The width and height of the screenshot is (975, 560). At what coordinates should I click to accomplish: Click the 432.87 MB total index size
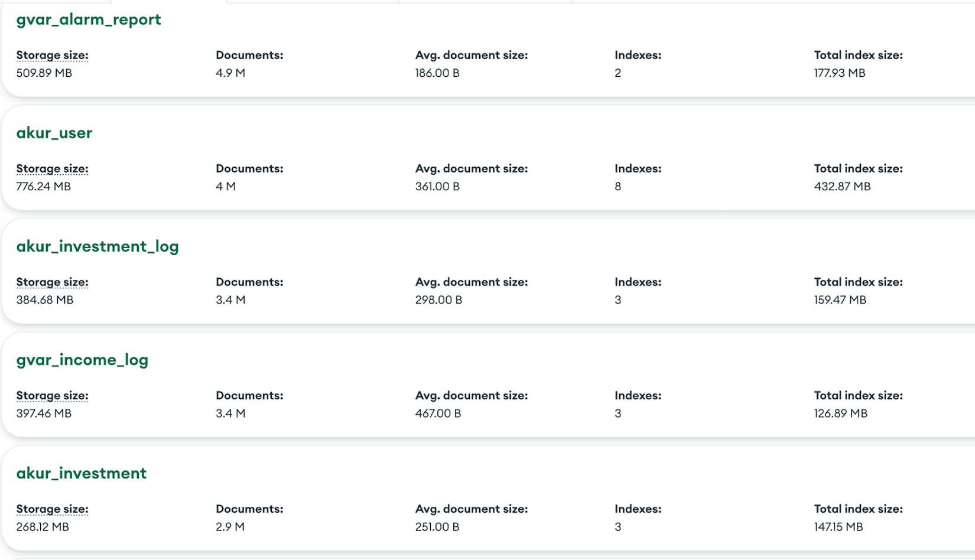(x=842, y=186)
